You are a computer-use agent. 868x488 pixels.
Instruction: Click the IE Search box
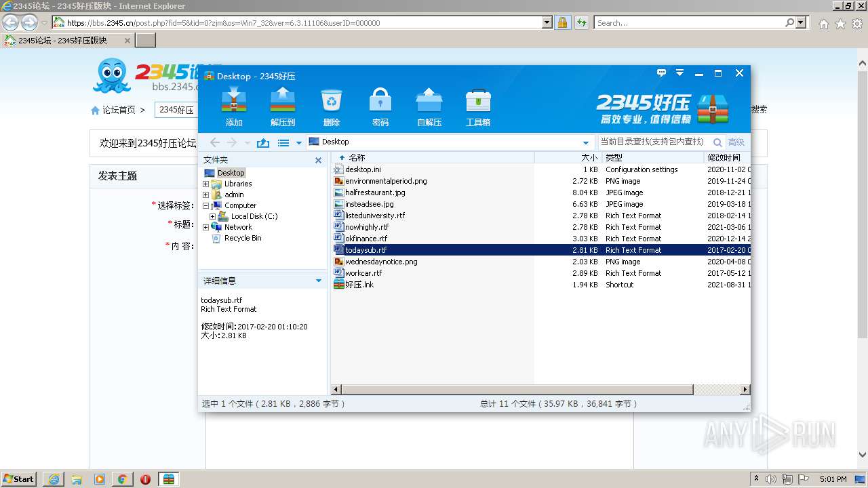click(689, 22)
